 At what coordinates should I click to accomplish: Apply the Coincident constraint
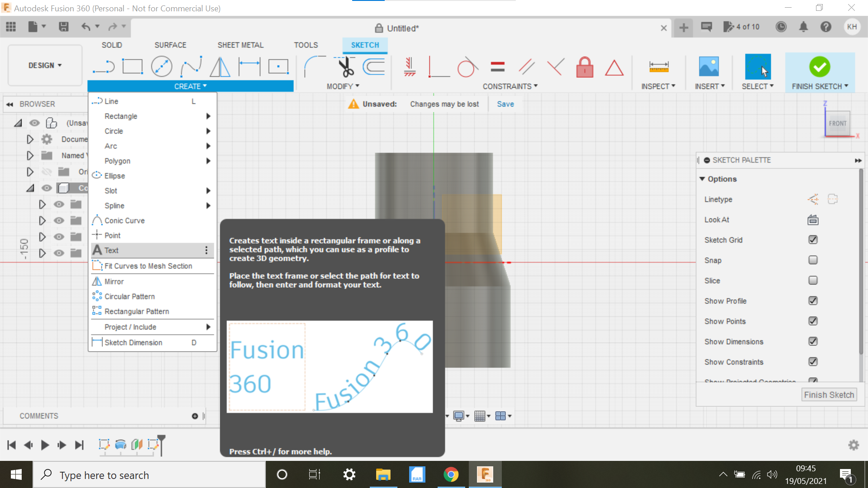[x=439, y=67]
